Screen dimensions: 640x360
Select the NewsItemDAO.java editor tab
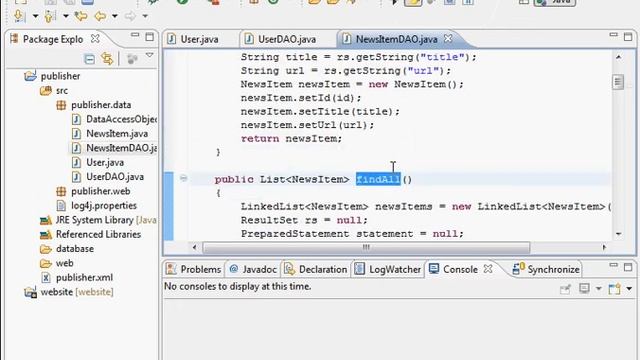[x=397, y=39]
